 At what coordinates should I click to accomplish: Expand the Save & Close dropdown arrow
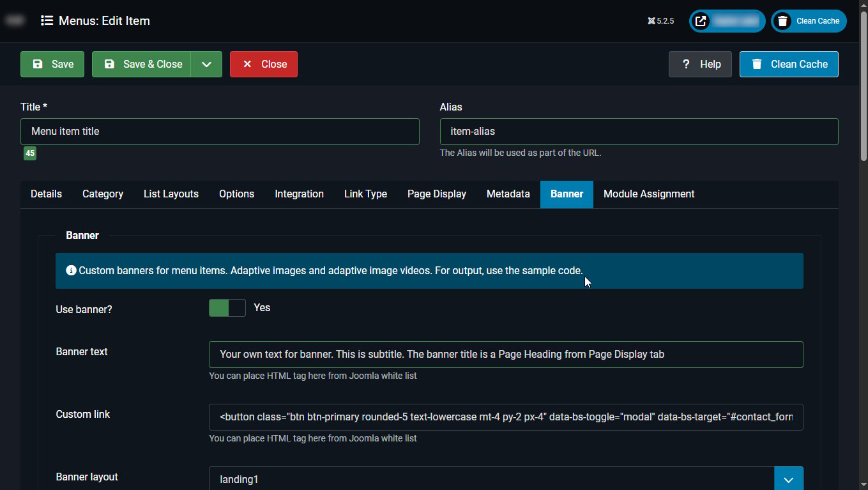pyautogui.click(x=206, y=64)
